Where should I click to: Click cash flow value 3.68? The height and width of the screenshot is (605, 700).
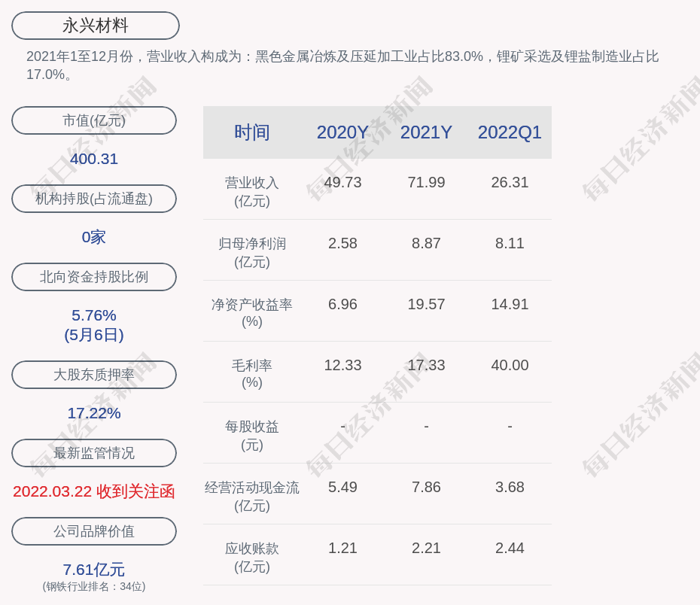point(510,487)
